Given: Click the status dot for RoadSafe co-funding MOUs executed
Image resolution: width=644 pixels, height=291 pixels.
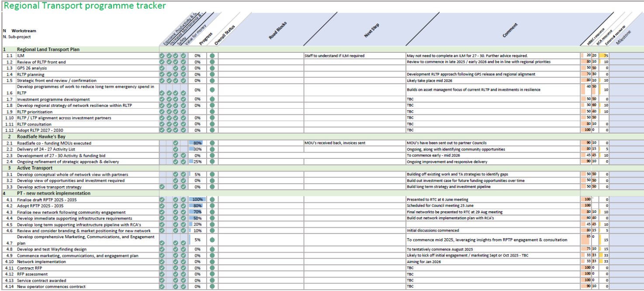Looking at the screenshot, I should coord(212,143).
